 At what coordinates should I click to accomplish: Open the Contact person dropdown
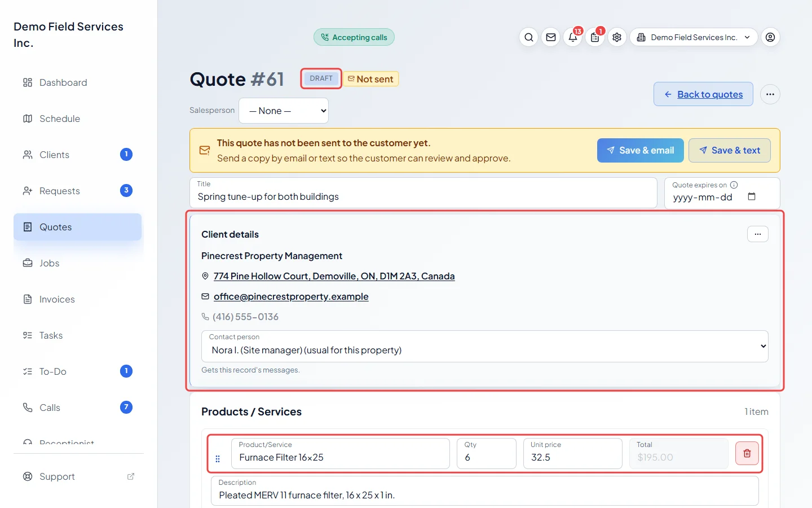[x=485, y=346]
